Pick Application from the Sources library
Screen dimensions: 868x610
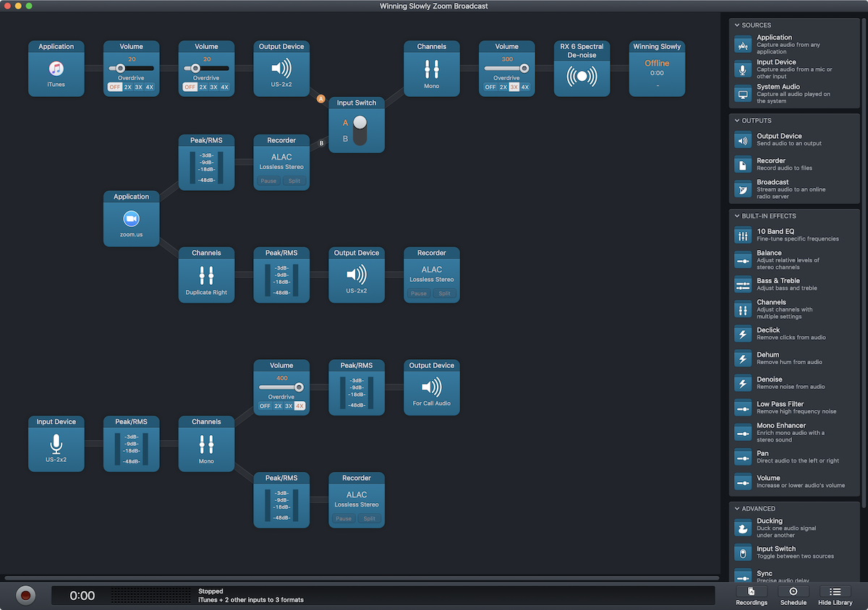[x=793, y=45]
